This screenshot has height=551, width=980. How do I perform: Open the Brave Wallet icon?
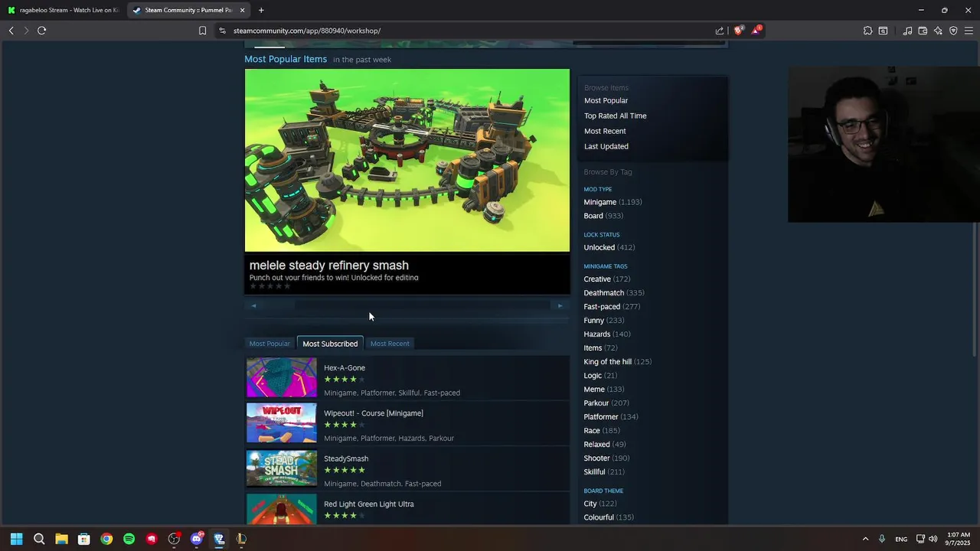point(923,31)
